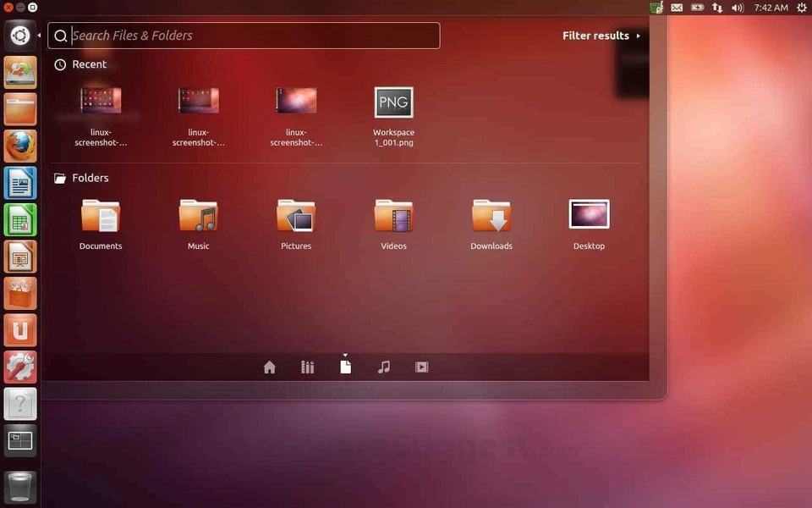Open LibreOffice Calc from the launcher
This screenshot has width=812, height=508.
pos(19,219)
